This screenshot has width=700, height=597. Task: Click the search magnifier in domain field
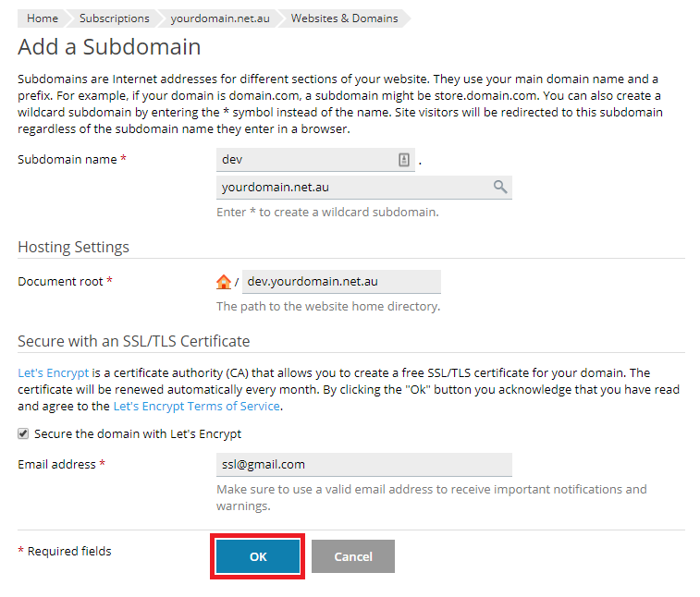point(500,187)
